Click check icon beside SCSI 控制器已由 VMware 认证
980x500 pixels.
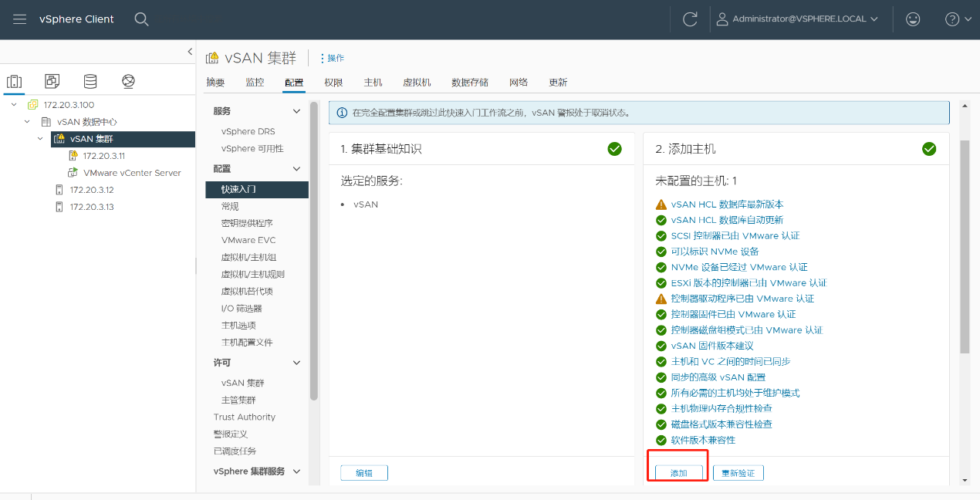click(661, 236)
